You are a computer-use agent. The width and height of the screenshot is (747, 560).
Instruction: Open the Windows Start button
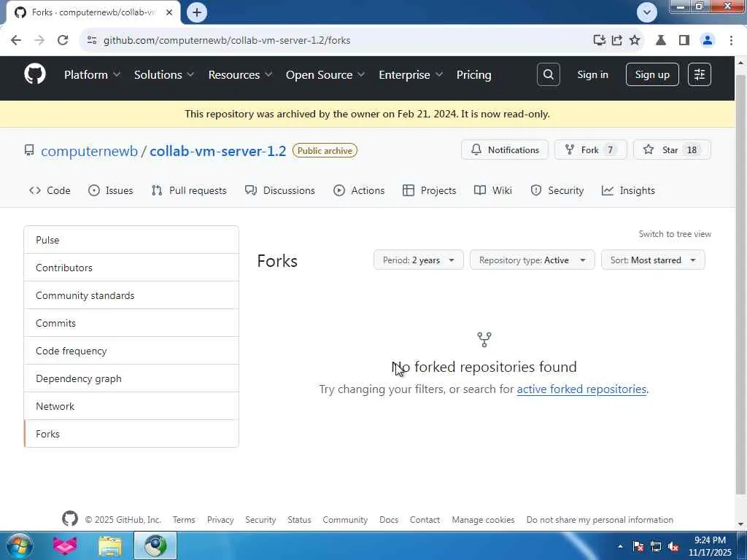(18, 545)
